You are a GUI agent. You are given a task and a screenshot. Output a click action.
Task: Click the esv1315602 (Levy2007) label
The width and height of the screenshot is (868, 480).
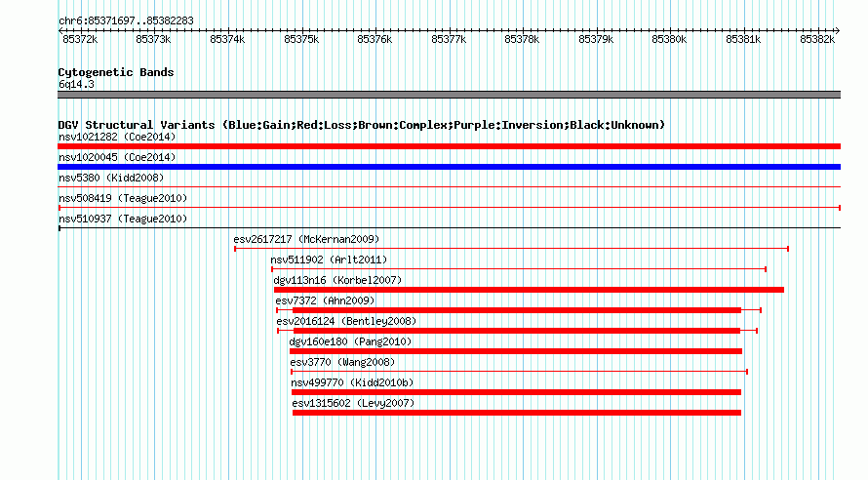[x=353, y=403]
